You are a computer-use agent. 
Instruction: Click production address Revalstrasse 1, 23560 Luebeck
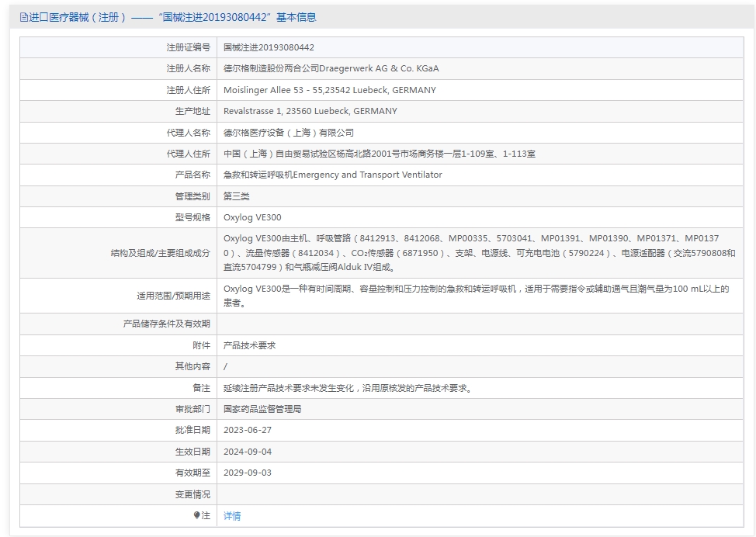tap(310, 111)
